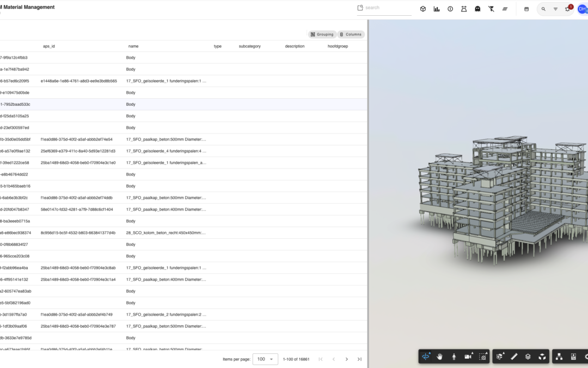
Task: Go to previous page of table
Action: [333, 359]
